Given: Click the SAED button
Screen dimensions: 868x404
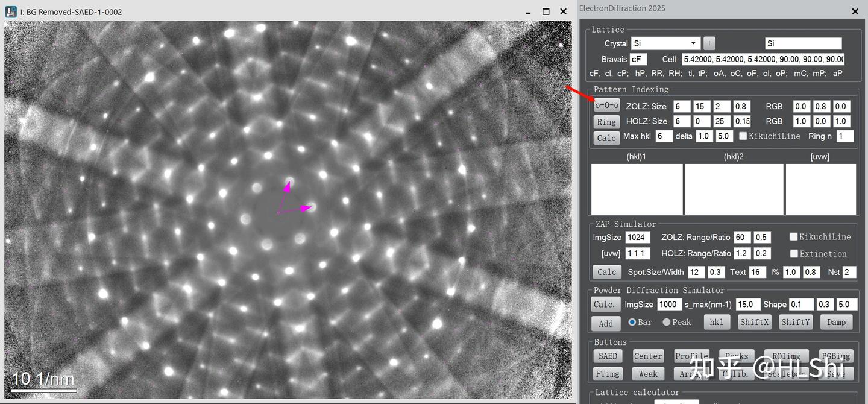Looking at the screenshot, I should 608,356.
